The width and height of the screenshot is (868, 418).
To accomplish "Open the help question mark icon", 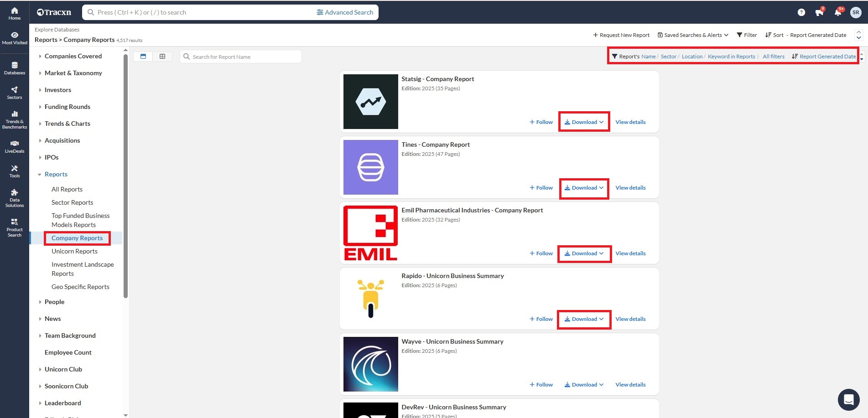I will 801,12.
